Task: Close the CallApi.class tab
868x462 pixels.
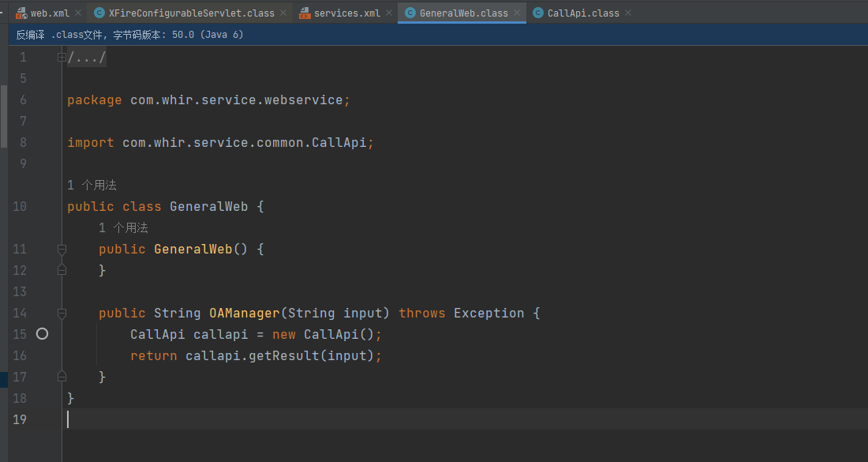Action: pyautogui.click(x=628, y=13)
